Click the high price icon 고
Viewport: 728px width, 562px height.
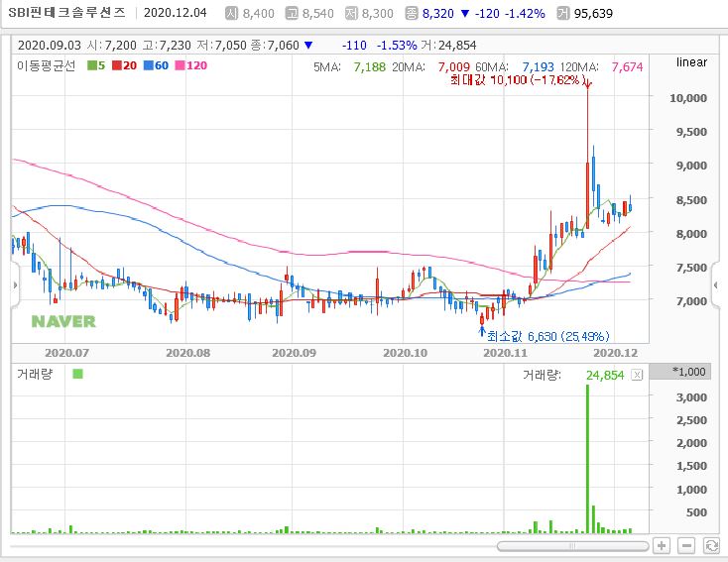tap(292, 13)
